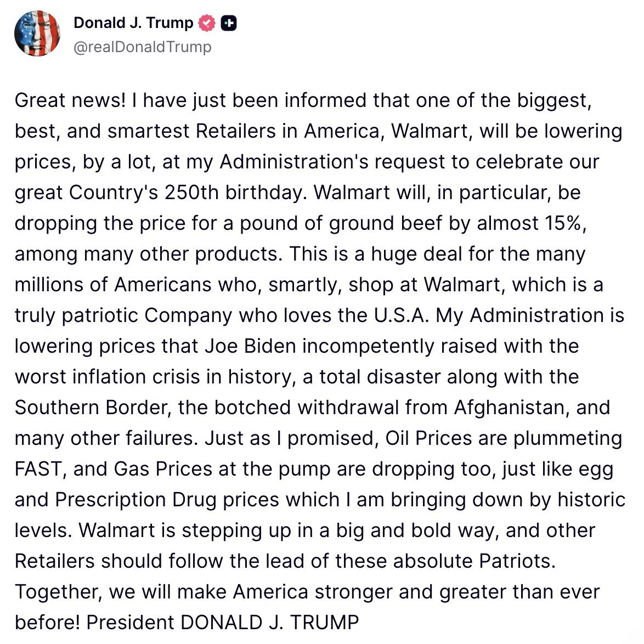The image size is (644, 644).
Task: Click the 'Gas Prices' phrase
Action: point(162,468)
